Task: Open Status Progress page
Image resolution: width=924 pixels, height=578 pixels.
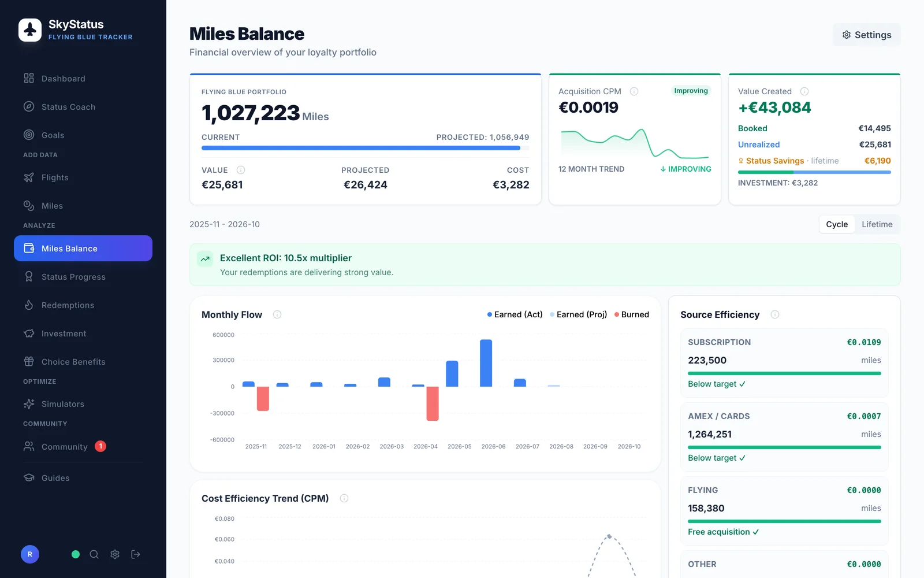Action: 83,277
